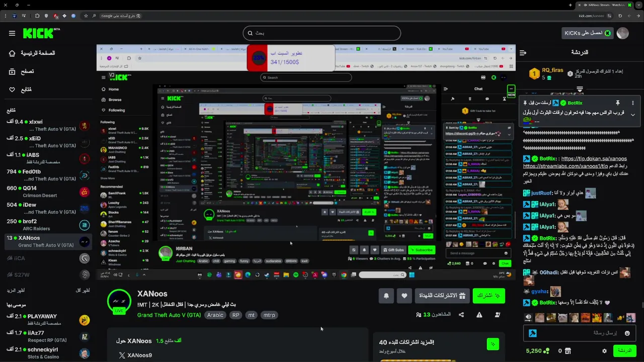Click the gyaha username in chat

pos(540,291)
